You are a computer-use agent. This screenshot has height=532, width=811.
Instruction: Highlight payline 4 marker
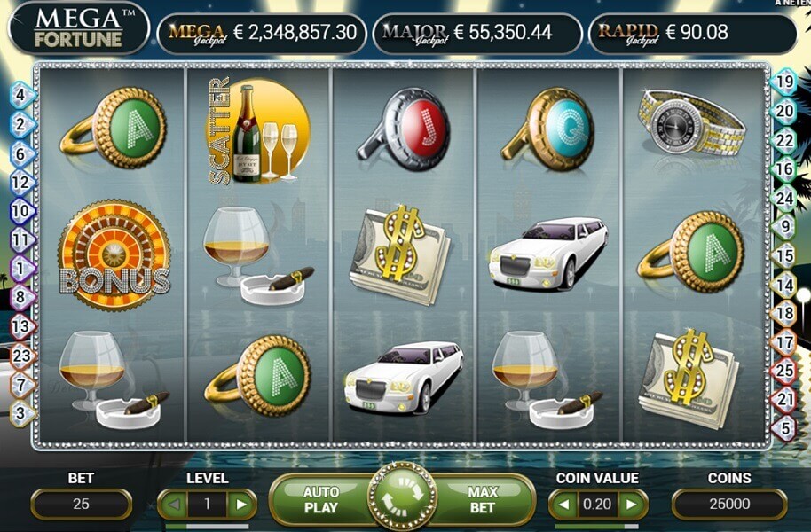(x=21, y=95)
